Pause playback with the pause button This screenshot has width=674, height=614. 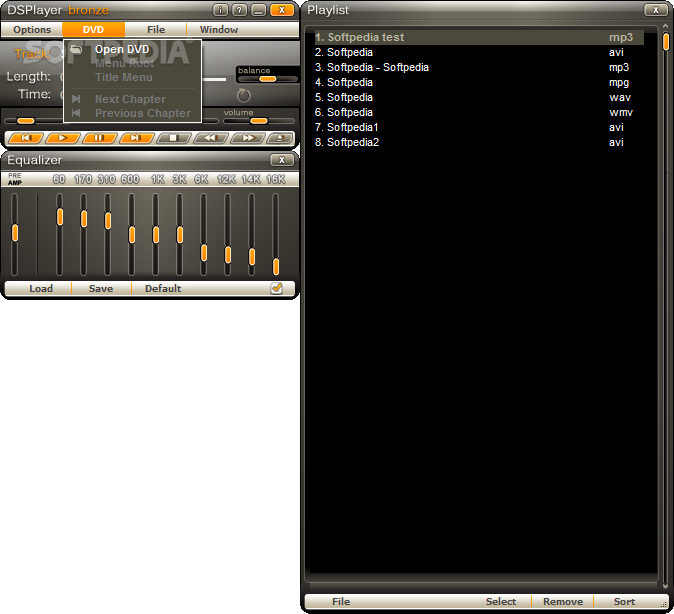point(99,138)
